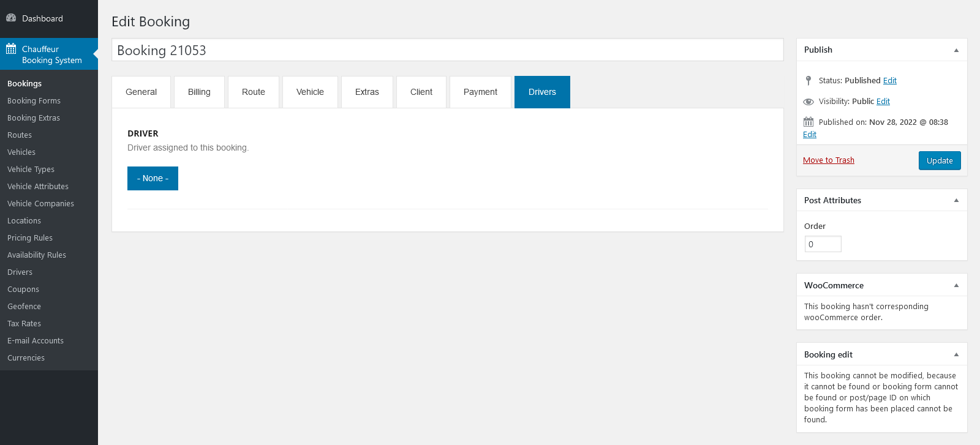
Task: Select the None driver option
Action: coord(153,178)
